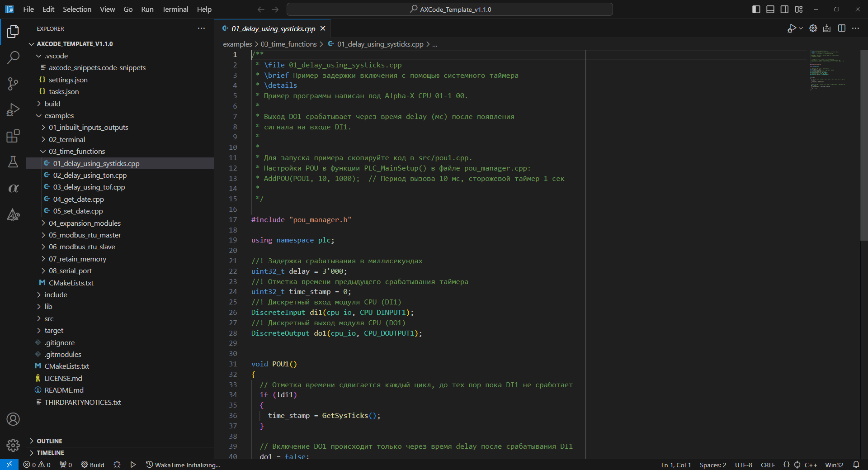Collapse the AXCODE_TEMPLATE_V1.1.0 root folder
868x470 pixels.
click(x=120, y=44)
